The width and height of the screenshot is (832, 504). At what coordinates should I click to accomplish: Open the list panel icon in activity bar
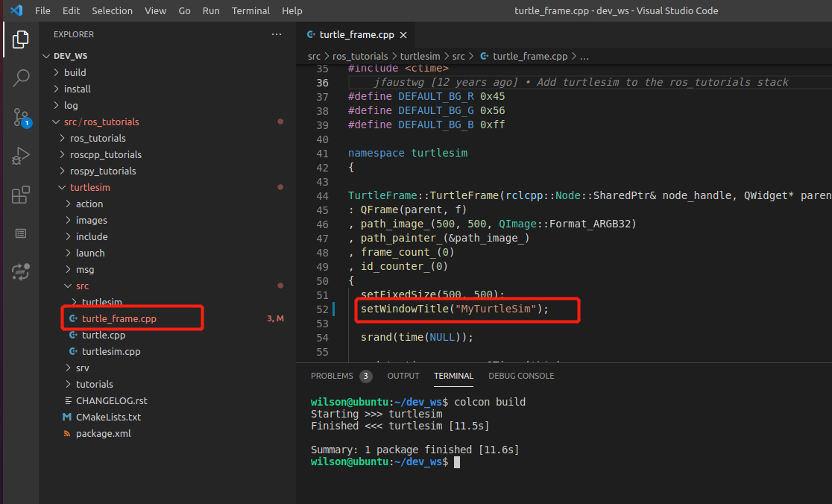click(21, 233)
